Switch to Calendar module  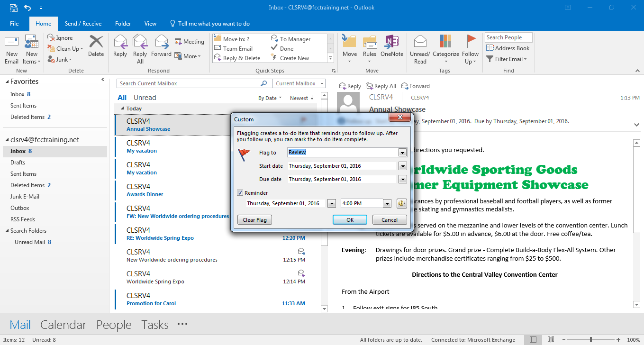[63, 325]
